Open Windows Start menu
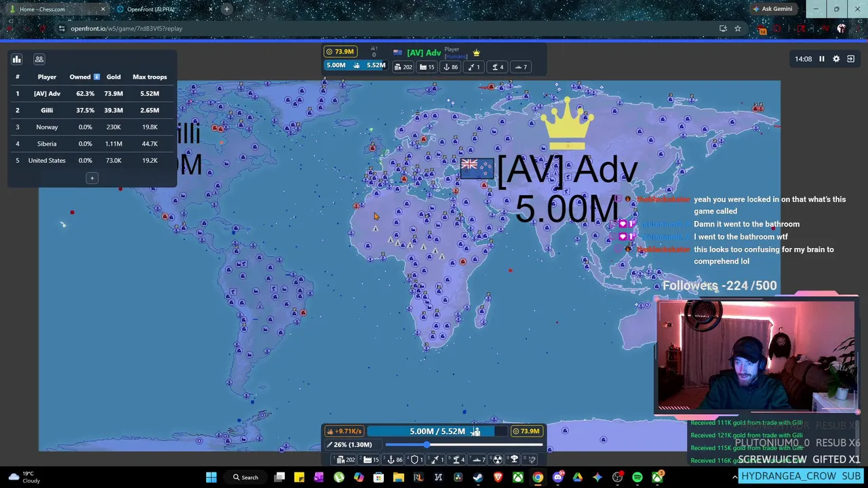Viewport: 868px width, 488px height. pos(211,478)
